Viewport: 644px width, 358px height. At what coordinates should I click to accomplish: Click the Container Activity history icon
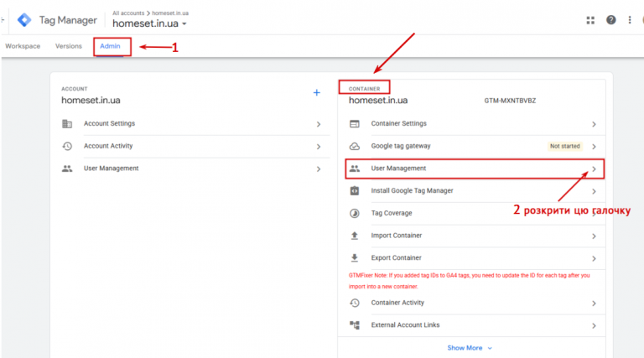pyautogui.click(x=355, y=303)
